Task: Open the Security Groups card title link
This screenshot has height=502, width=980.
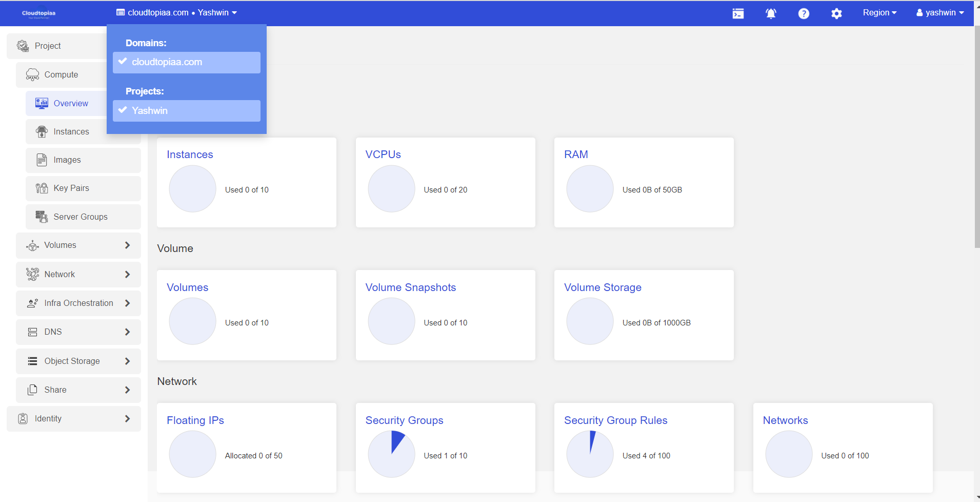Action: coord(404,420)
